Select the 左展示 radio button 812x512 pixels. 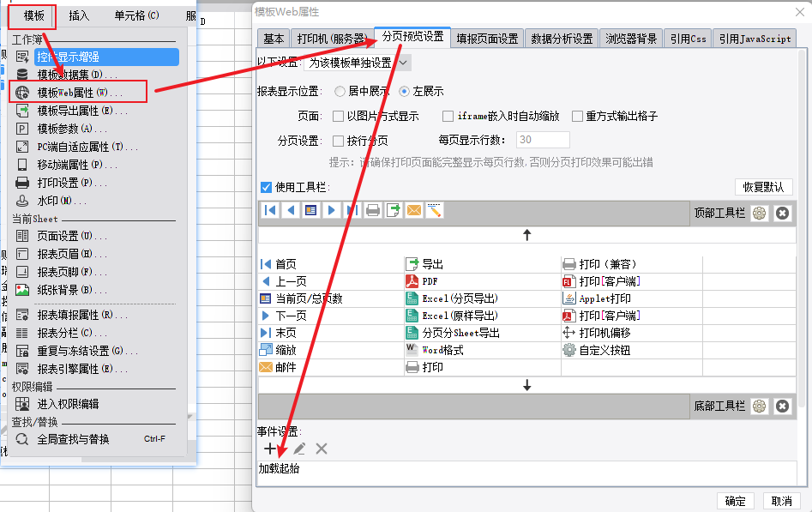point(405,92)
